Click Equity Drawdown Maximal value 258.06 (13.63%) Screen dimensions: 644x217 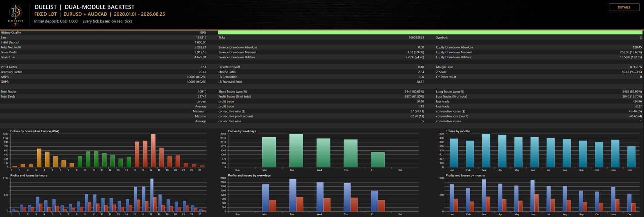[x=631, y=52]
